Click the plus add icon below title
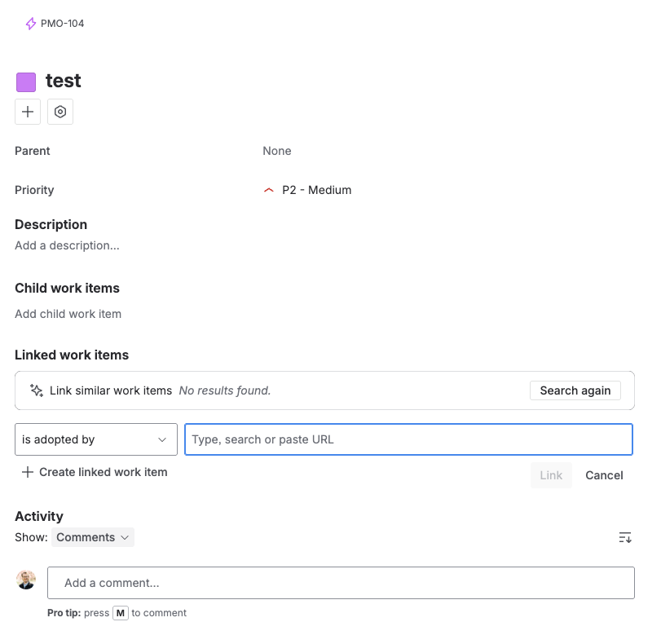 tap(28, 112)
